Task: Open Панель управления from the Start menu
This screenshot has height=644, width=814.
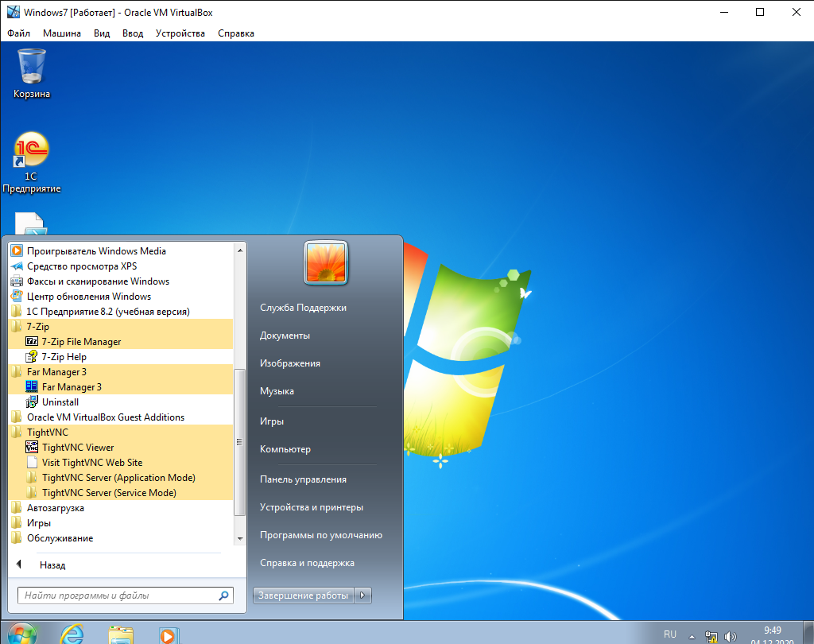Action: click(x=303, y=479)
